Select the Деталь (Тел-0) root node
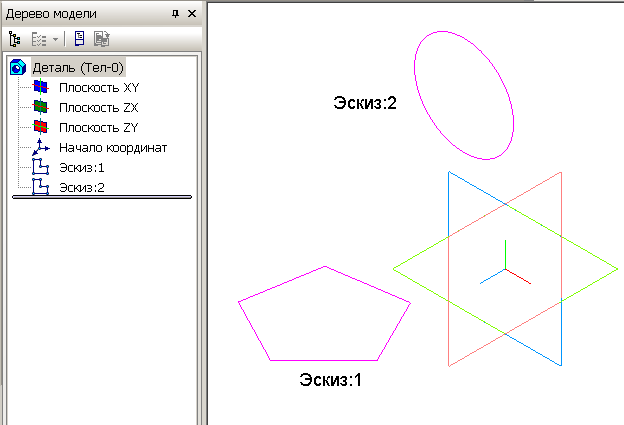 pos(78,68)
